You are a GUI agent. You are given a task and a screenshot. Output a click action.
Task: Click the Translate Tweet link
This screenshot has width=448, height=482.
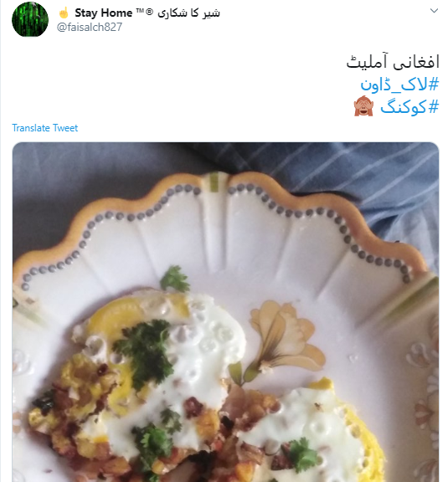(45, 127)
